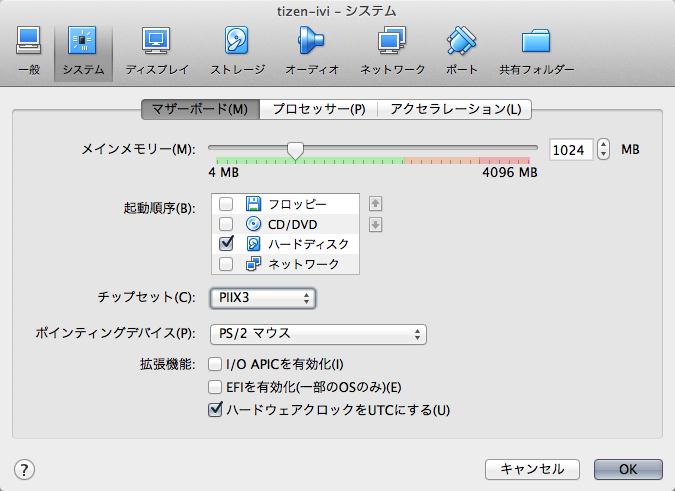Click the hard disk icon in boot order
Screen dimensions: 675x491
(253, 244)
